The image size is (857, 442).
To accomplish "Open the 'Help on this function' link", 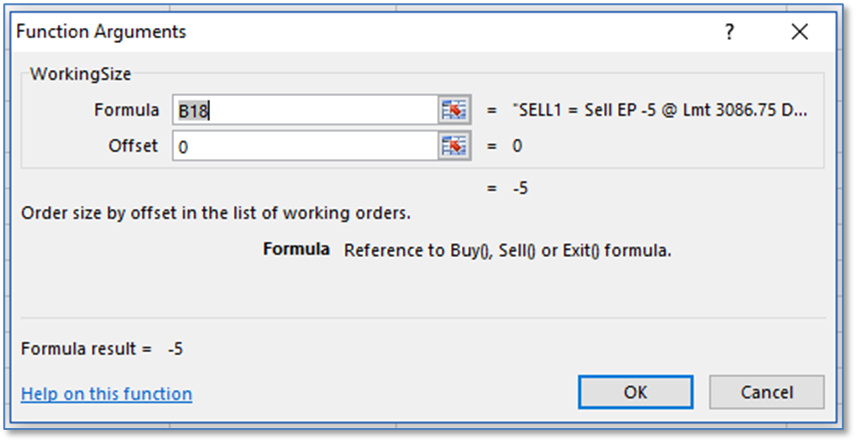I will (x=106, y=394).
